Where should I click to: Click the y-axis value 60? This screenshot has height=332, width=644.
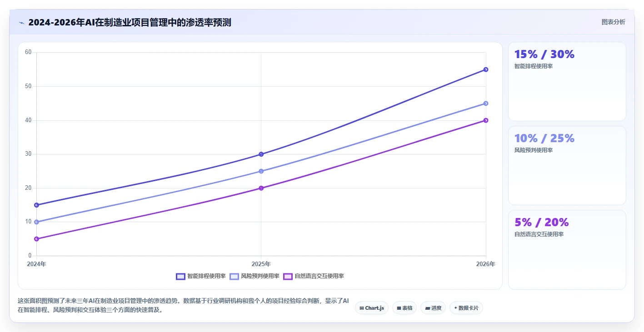pos(28,52)
